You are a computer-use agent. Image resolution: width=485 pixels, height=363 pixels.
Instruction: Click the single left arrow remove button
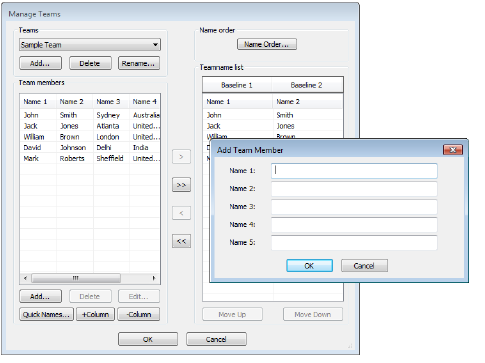181,213
